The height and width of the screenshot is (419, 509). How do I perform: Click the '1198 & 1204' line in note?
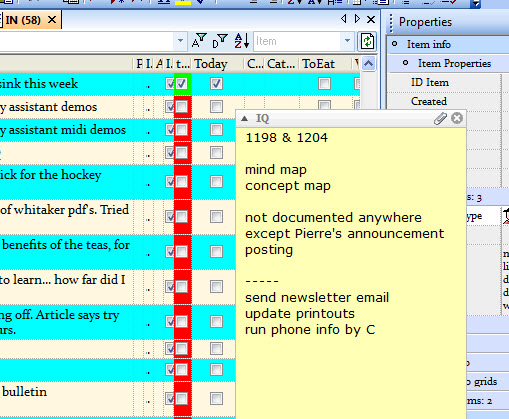286,138
